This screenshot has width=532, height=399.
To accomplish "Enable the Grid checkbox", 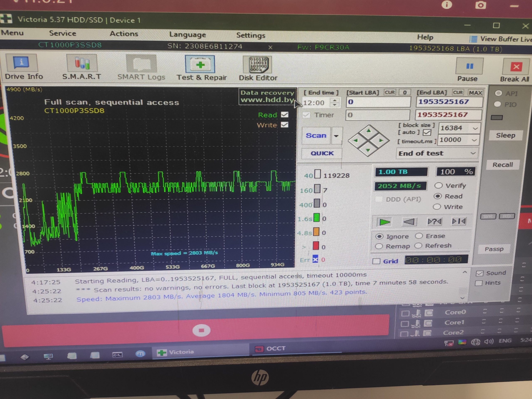I will 376,261.
